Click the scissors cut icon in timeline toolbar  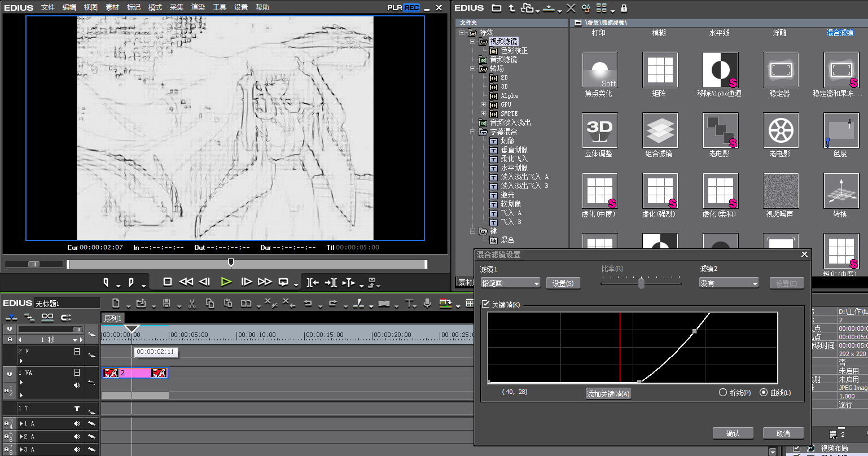point(191,304)
